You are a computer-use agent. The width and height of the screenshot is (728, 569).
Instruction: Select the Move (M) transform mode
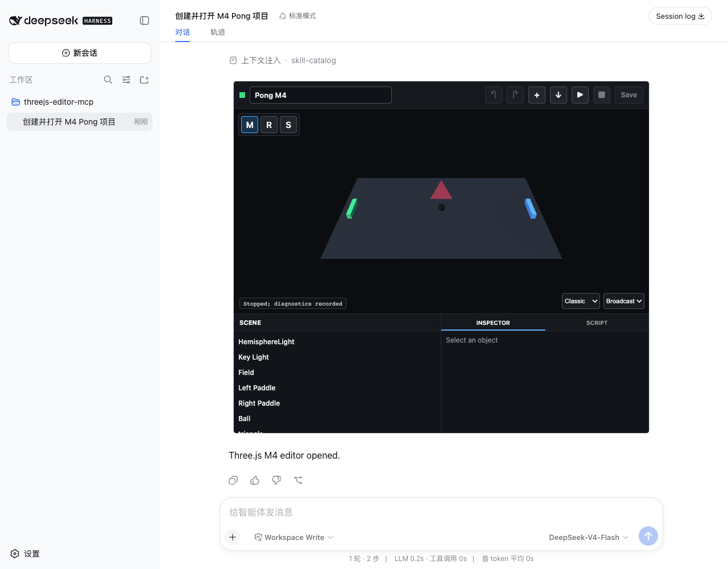250,125
